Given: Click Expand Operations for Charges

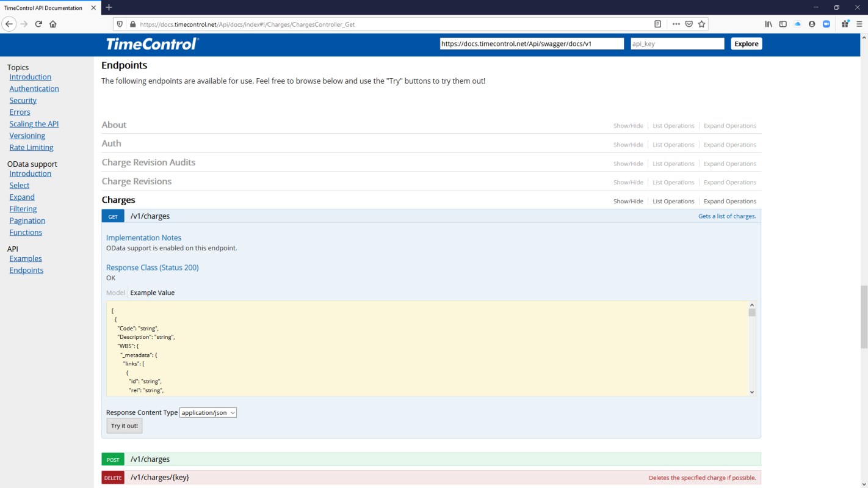Looking at the screenshot, I should tap(730, 201).
